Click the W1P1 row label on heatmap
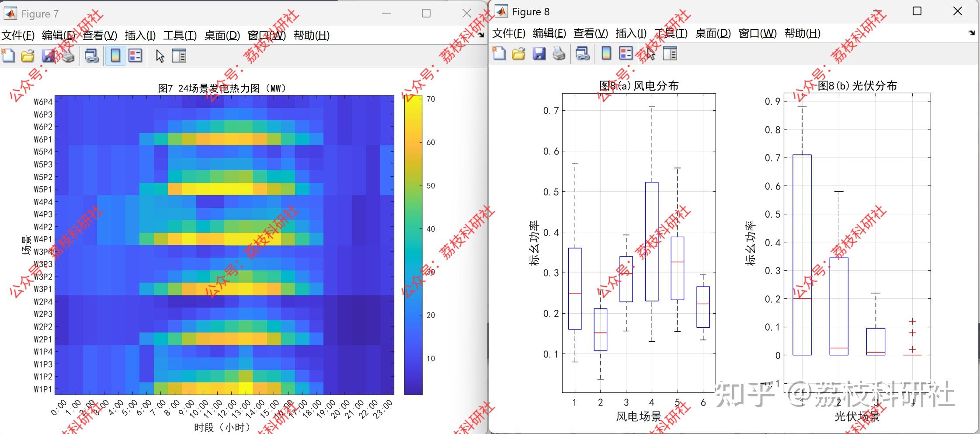The width and height of the screenshot is (980, 434). [43, 389]
